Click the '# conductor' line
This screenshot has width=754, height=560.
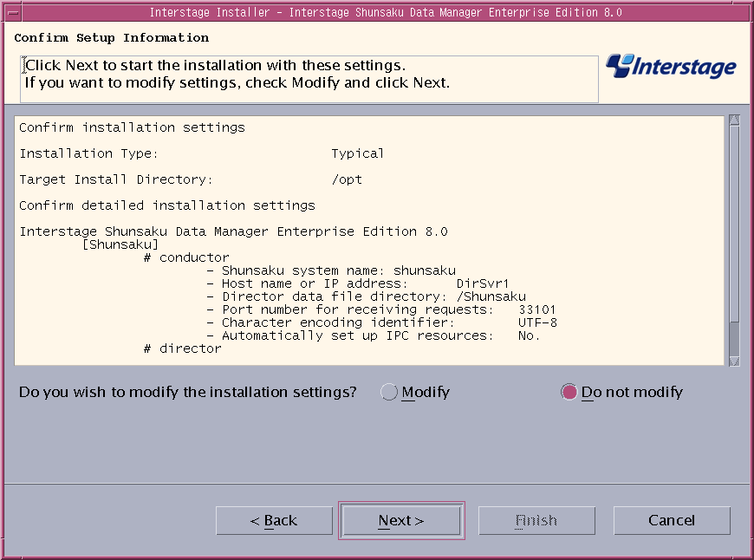pos(186,257)
